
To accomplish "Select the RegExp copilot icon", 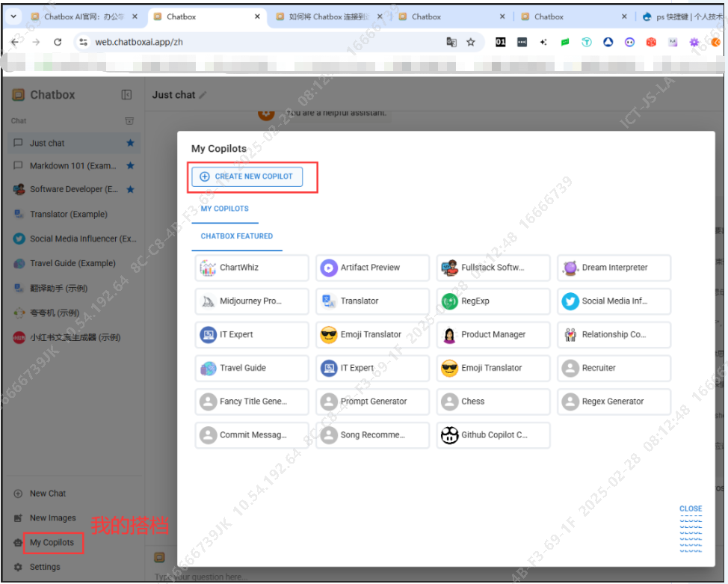I will (449, 301).
